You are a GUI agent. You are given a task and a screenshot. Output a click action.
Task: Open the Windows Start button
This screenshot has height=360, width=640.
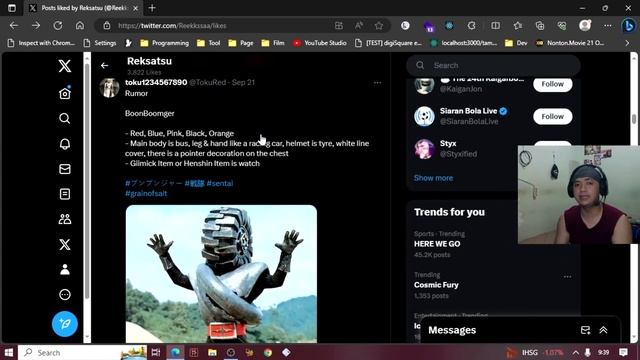click(x=9, y=352)
